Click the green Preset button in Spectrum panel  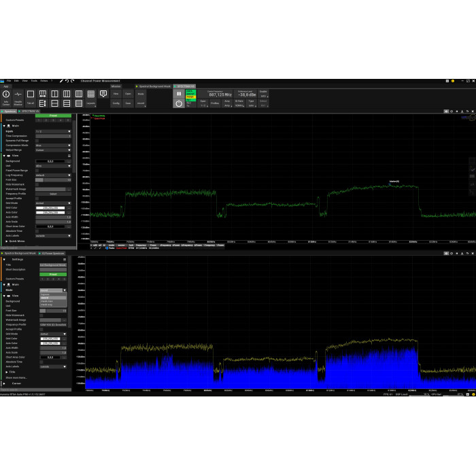(53, 116)
